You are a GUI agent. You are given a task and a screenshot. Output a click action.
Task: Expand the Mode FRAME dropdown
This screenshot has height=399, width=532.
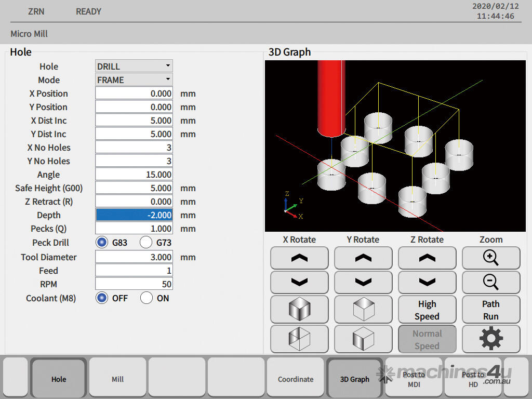point(134,80)
